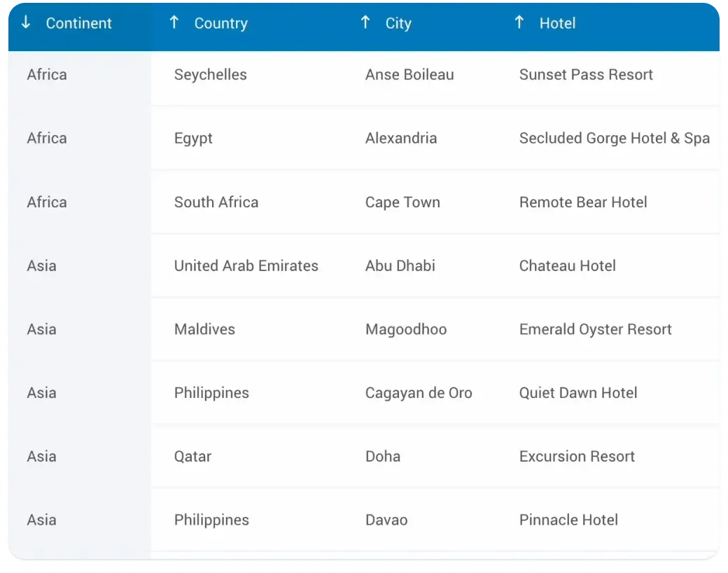Click the City column header label
The width and height of the screenshot is (728, 573).
pyautogui.click(x=398, y=23)
